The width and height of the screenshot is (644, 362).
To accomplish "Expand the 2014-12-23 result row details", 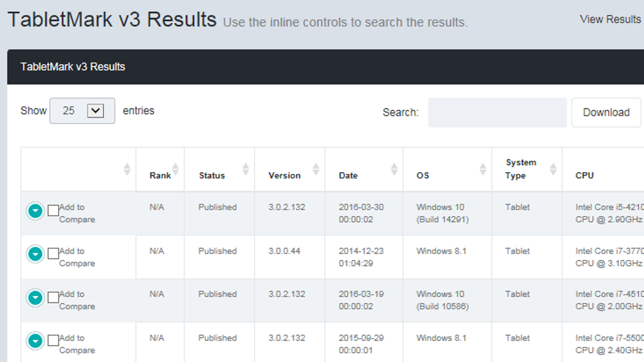I will coord(35,254).
